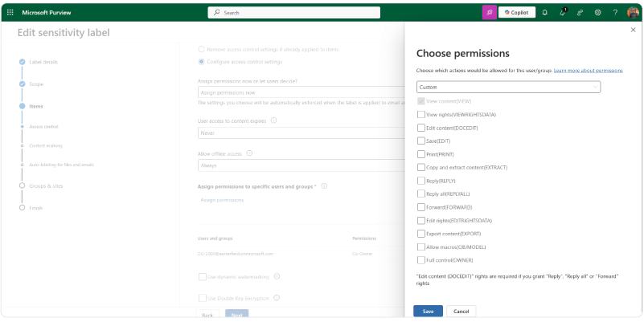Open the notifications bell
The height and width of the screenshot is (322, 644).
[x=545, y=13]
